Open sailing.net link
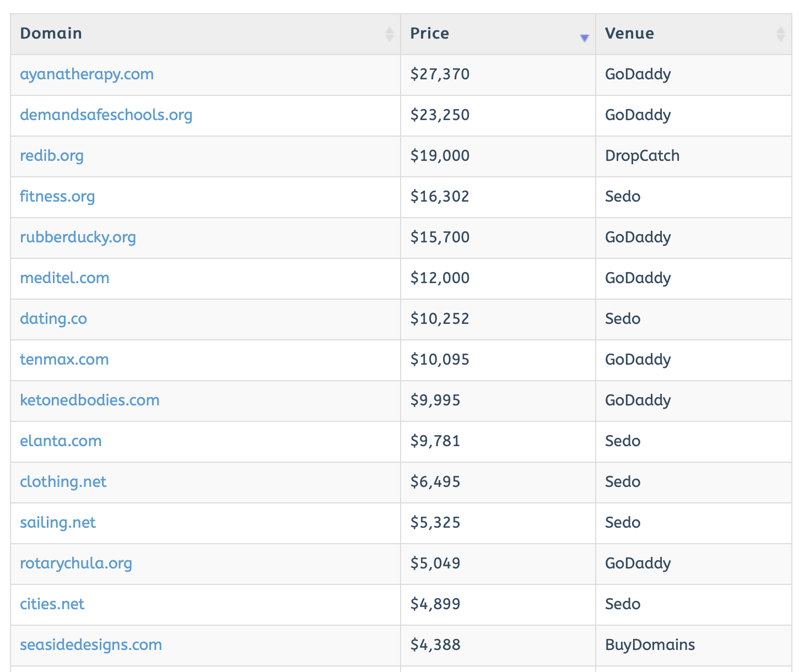The image size is (799, 672). pos(58,523)
